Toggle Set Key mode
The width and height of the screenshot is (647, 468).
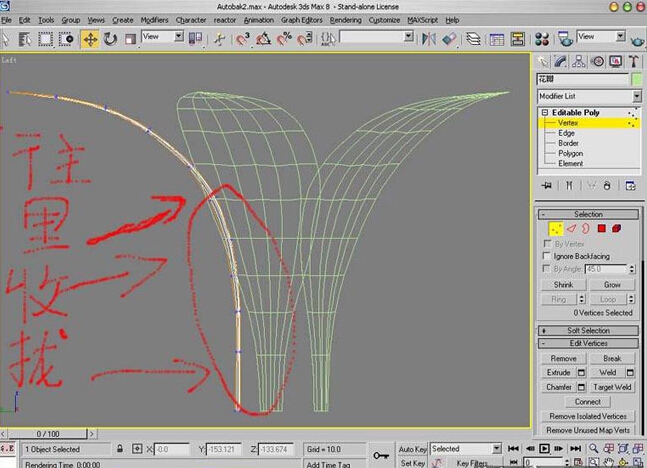pos(413,463)
